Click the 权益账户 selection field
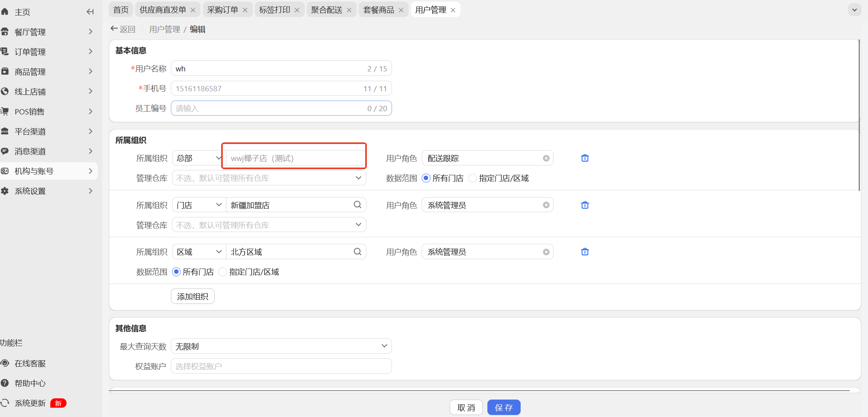 coord(281,366)
